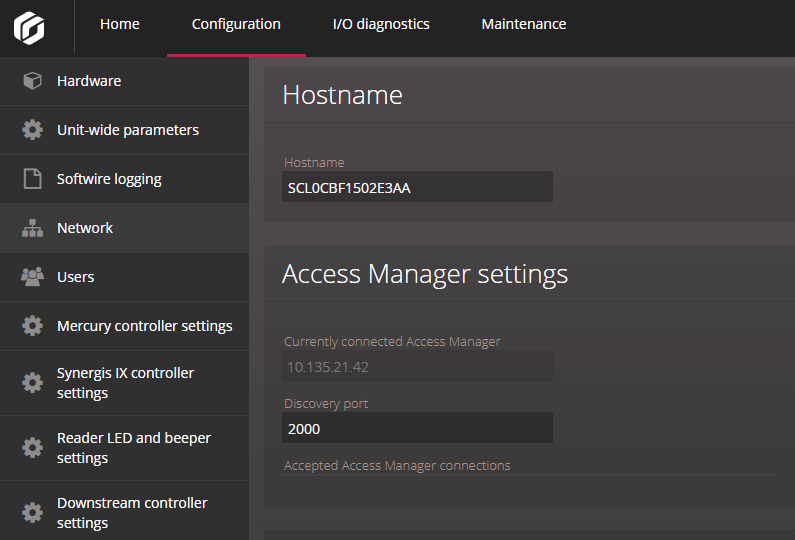The width and height of the screenshot is (795, 540).
Task: Click the Genetec logo icon
Action: [29, 28]
